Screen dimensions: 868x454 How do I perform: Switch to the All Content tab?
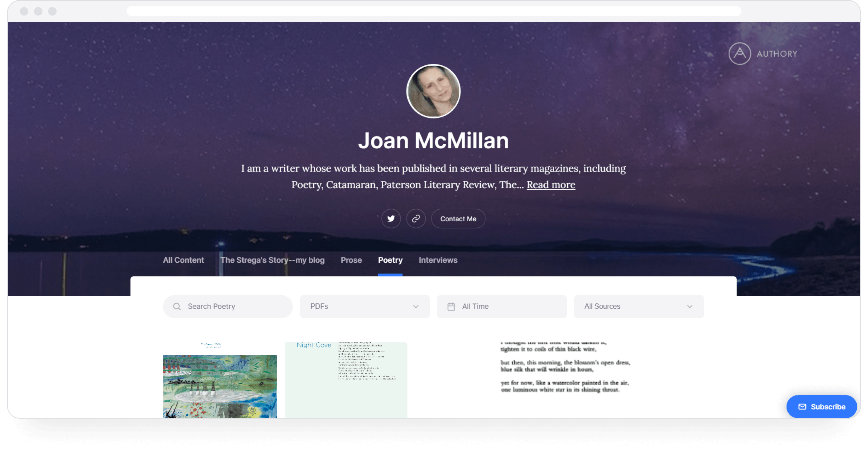coord(183,260)
